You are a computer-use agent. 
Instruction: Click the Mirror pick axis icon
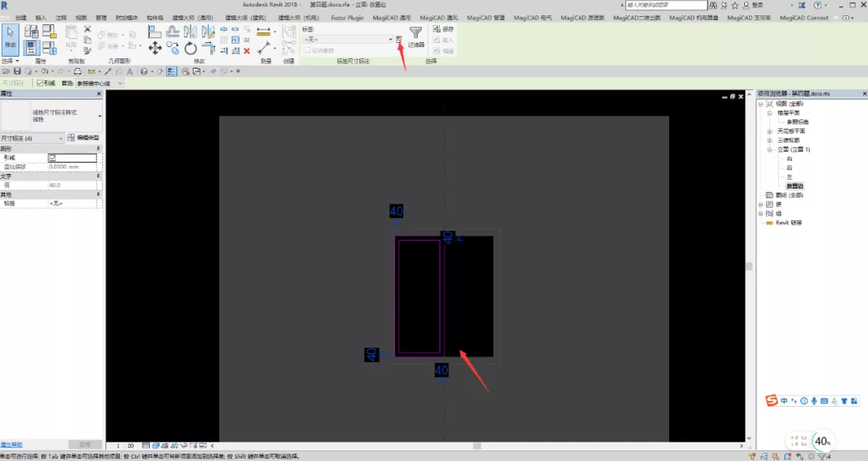click(190, 32)
